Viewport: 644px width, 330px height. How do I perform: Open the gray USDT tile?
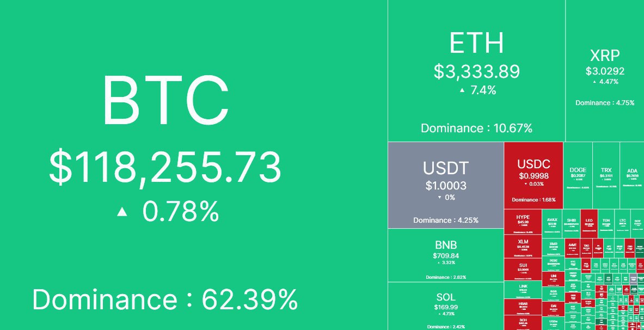click(446, 185)
